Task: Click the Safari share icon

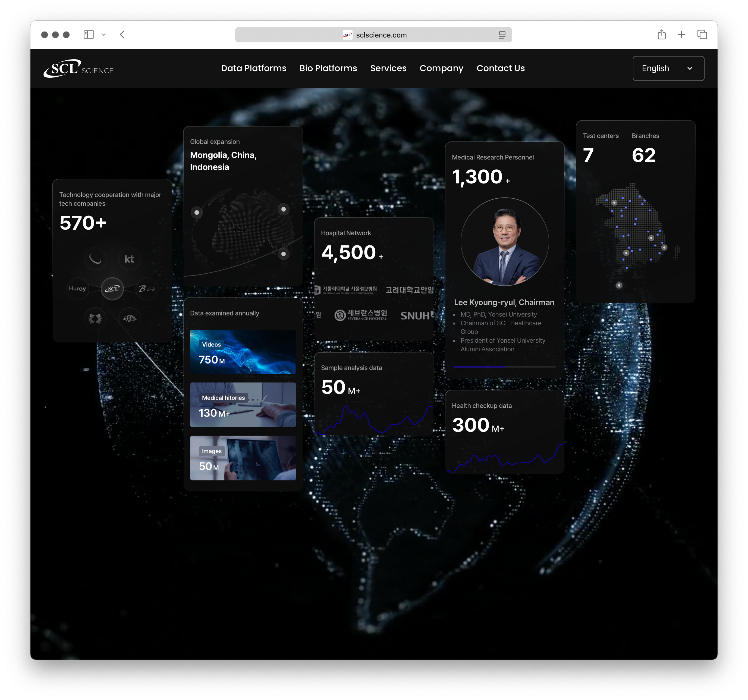Action: (661, 35)
